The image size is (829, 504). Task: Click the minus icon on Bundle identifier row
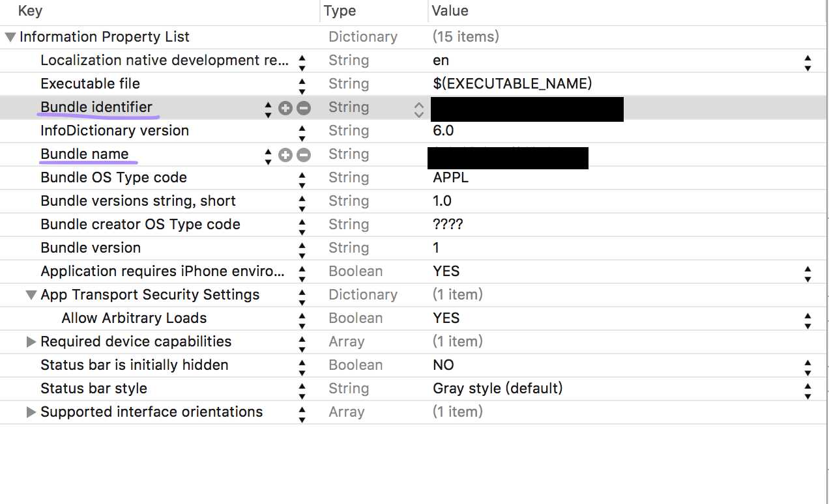click(x=303, y=108)
